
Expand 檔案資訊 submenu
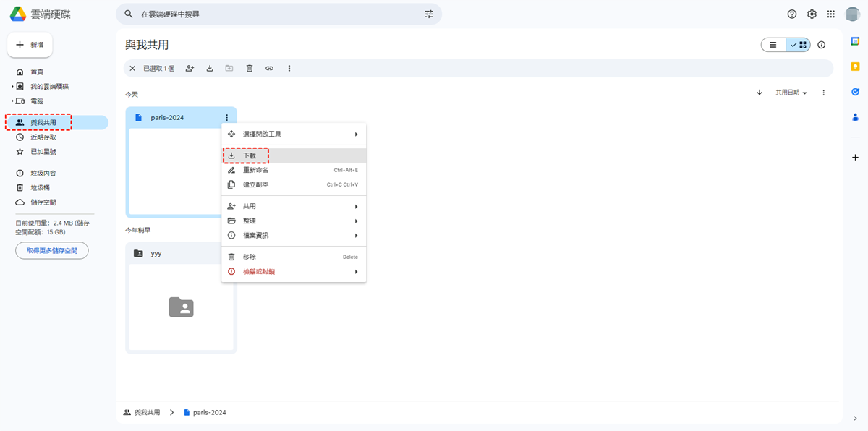coord(294,235)
